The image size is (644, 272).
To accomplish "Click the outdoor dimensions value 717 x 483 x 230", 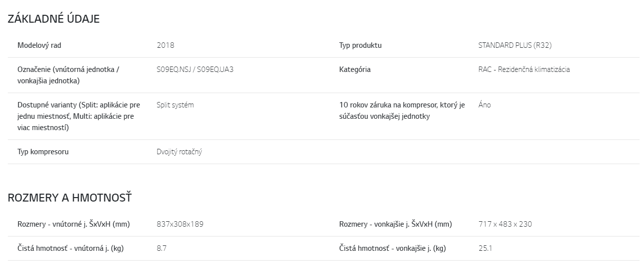I will pos(505,224).
